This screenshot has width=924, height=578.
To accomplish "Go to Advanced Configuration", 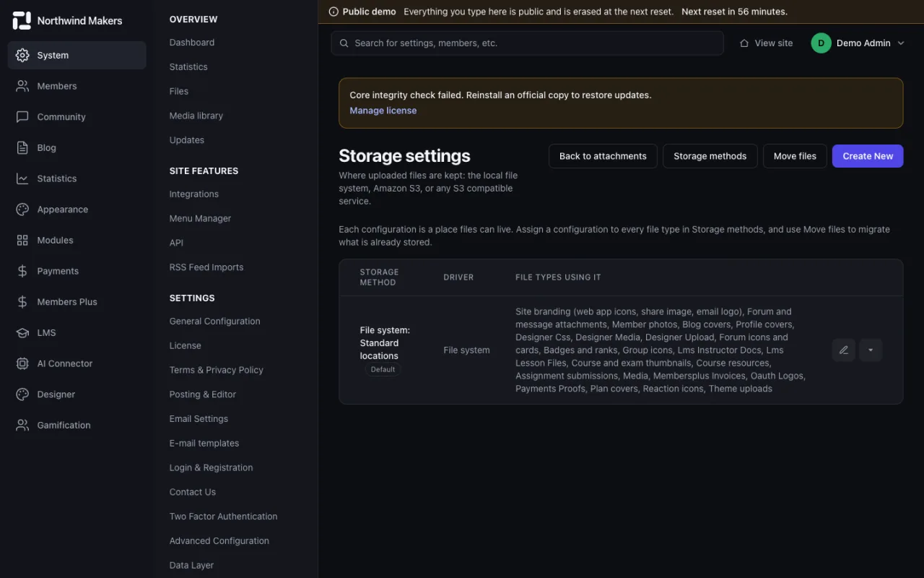I will (219, 540).
